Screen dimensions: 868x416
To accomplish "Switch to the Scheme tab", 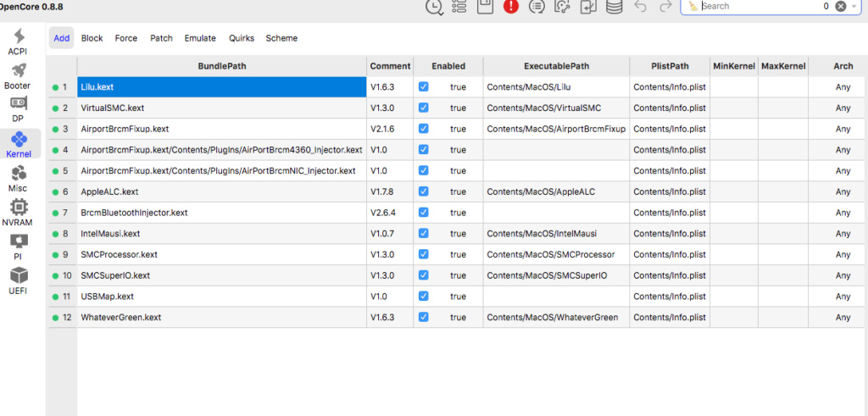I will pos(281,38).
